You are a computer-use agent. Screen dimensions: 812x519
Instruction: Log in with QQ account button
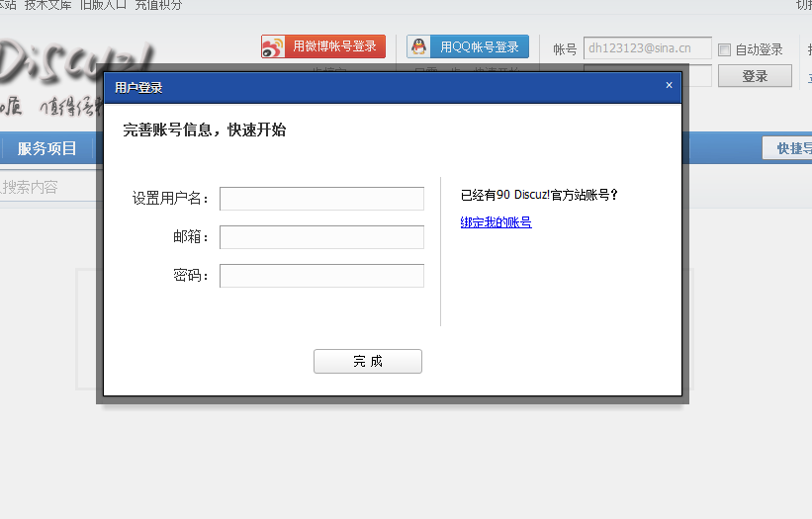[x=468, y=46]
